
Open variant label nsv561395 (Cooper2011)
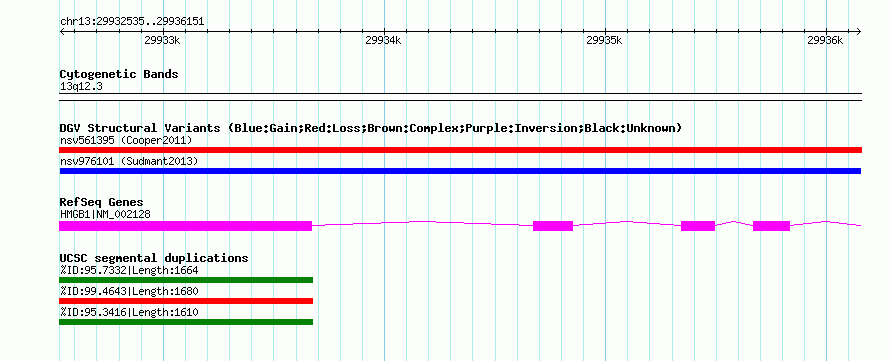pos(126,140)
